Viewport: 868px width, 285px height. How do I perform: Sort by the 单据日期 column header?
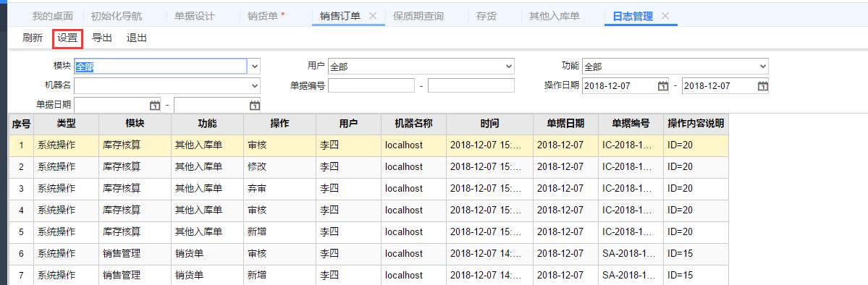click(565, 124)
